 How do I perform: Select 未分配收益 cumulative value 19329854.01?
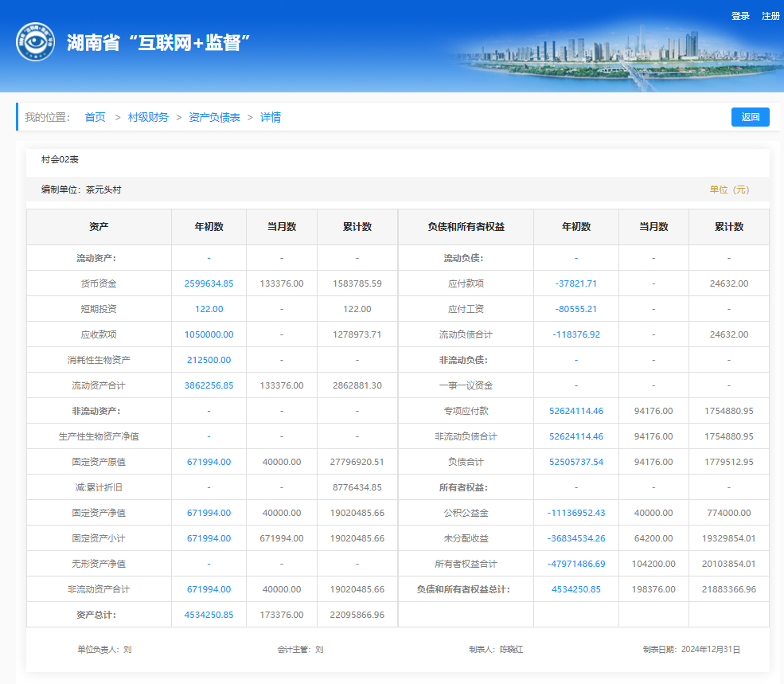(728, 539)
